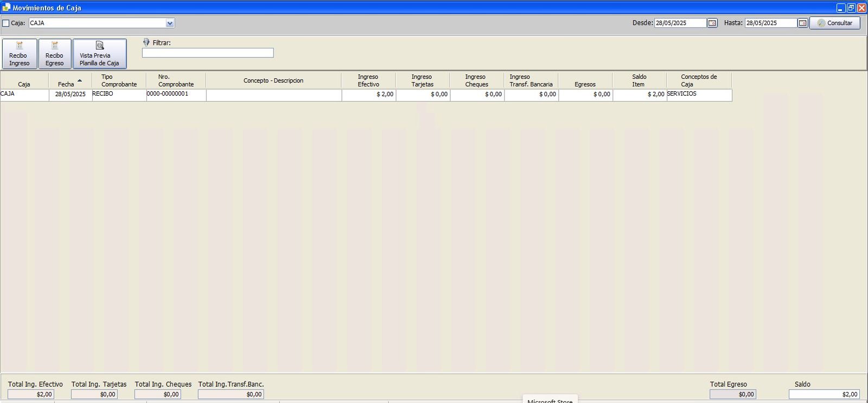Click the Tipo Comprobante column header

(x=119, y=80)
